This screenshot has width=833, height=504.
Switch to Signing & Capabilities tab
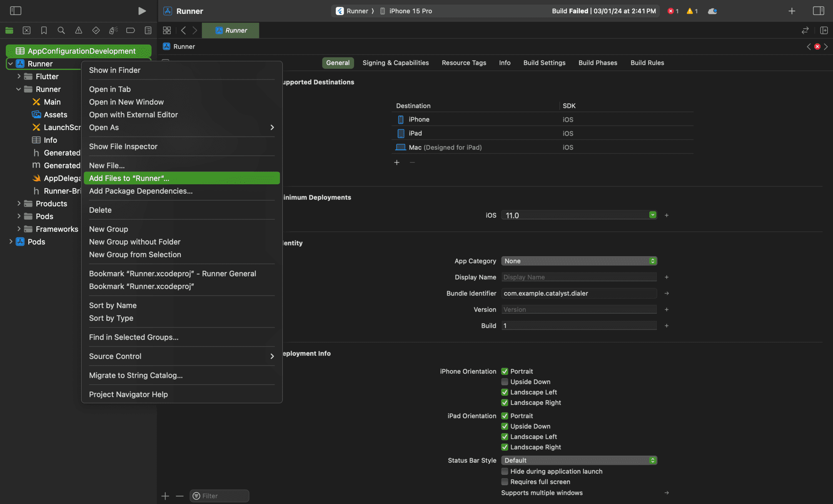(x=396, y=63)
